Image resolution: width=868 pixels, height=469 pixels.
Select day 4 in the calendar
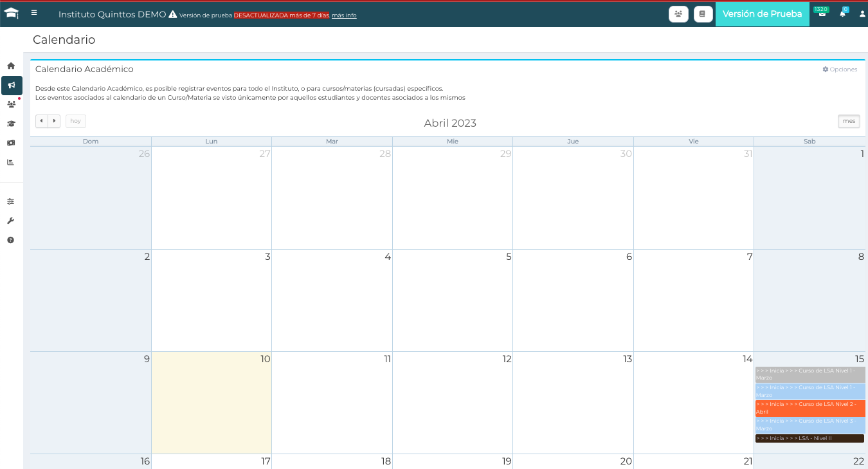(x=332, y=300)
